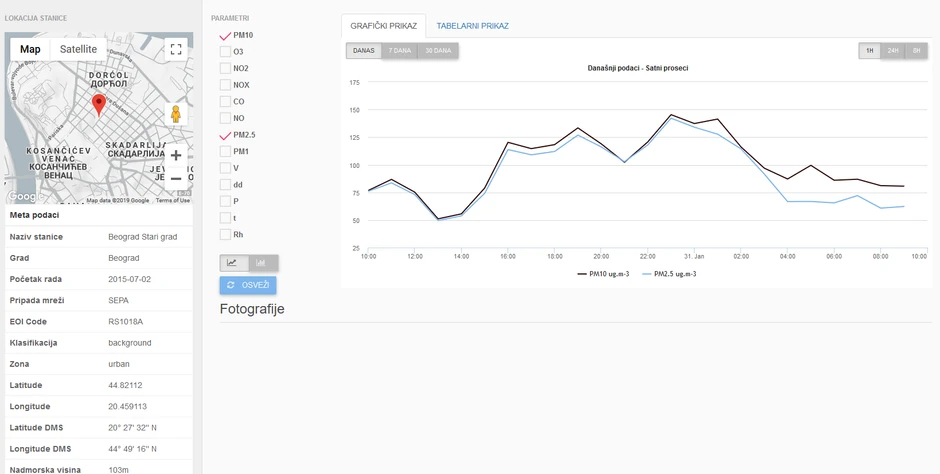Image resolution: width=940 pixels, height=474 pixels.
Task: Uncheck the PM10 parameter checkbox
Action: pos(225,35)
